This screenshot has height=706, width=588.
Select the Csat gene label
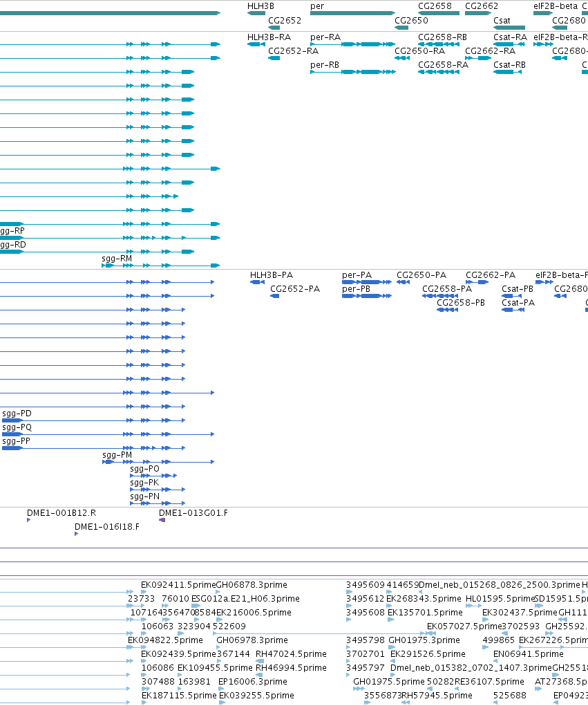pos(502,20)
